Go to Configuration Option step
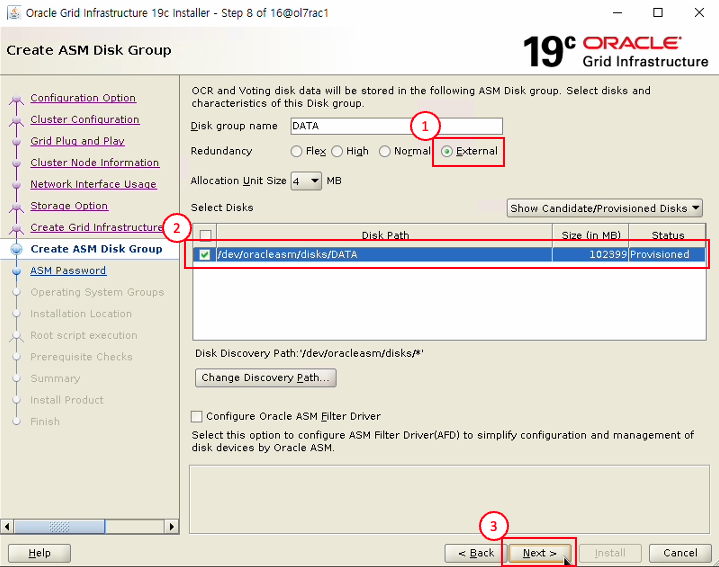This screenshot has height=567, width=719. click(x=83, y=98)
